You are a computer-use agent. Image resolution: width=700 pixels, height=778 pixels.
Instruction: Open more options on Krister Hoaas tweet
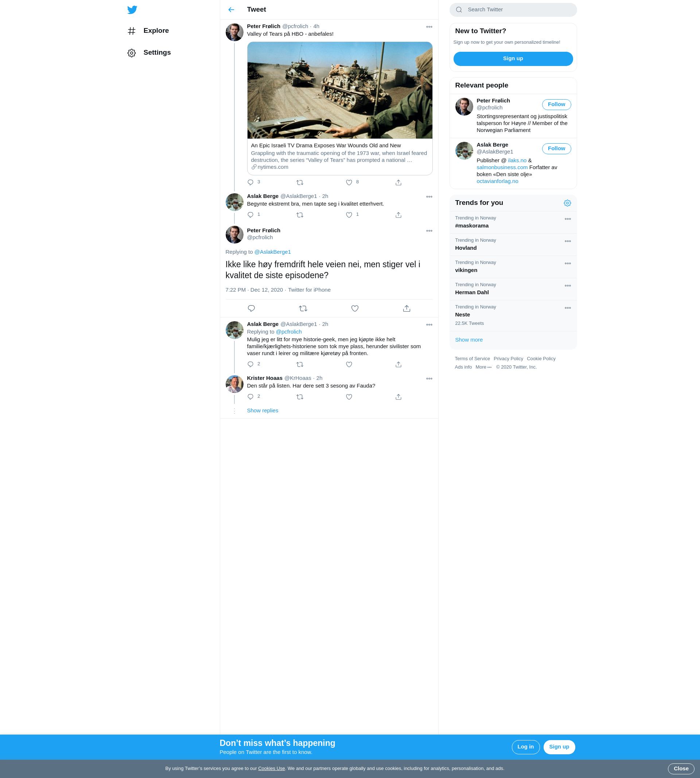click(x=429, y=379)
